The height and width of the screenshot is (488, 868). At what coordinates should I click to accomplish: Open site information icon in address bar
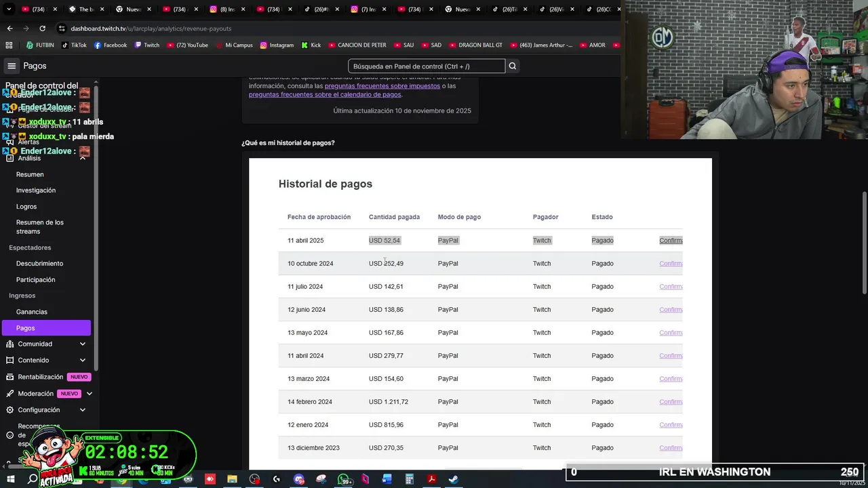click(x=62, y=28)
